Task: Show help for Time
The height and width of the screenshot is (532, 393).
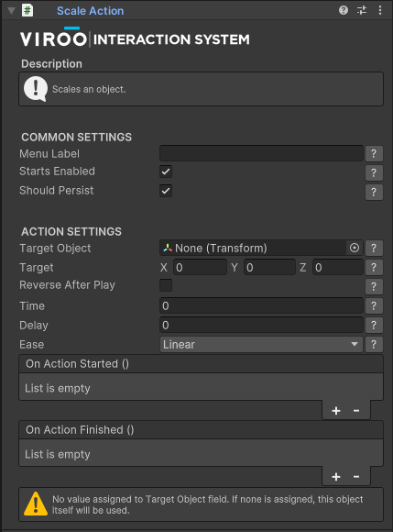Action: [374, 306]
